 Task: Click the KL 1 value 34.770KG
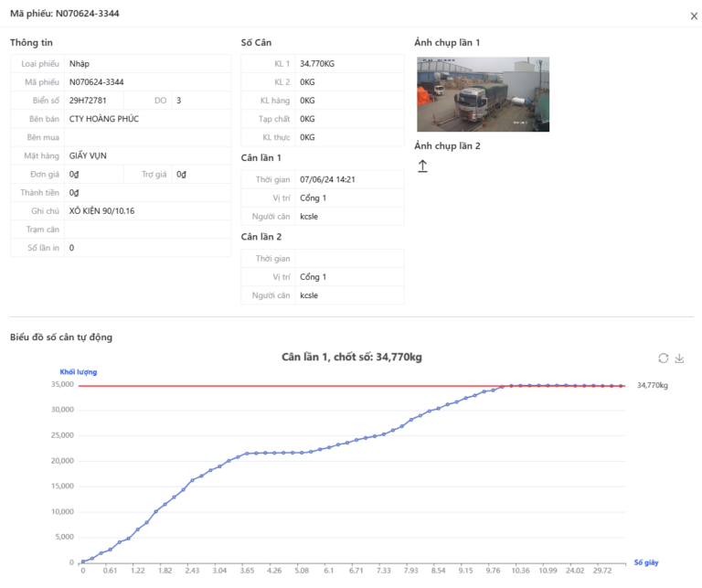[x=348, y=63]
